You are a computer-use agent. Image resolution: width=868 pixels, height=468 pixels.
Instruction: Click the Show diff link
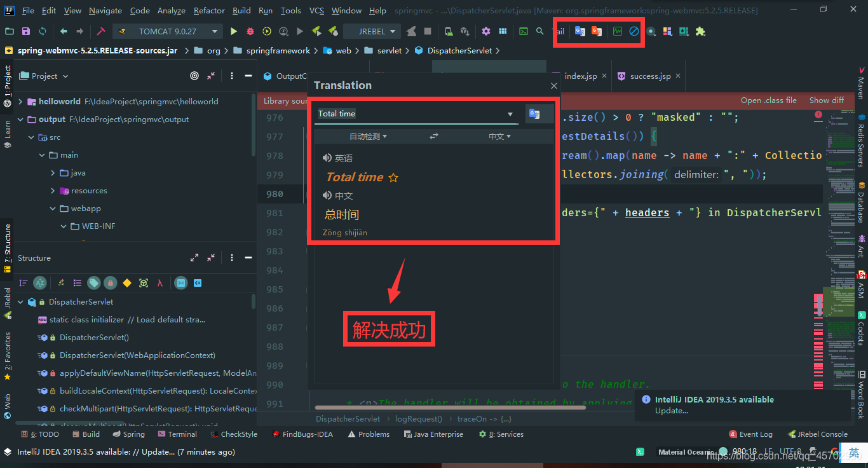tap(827, 100)
